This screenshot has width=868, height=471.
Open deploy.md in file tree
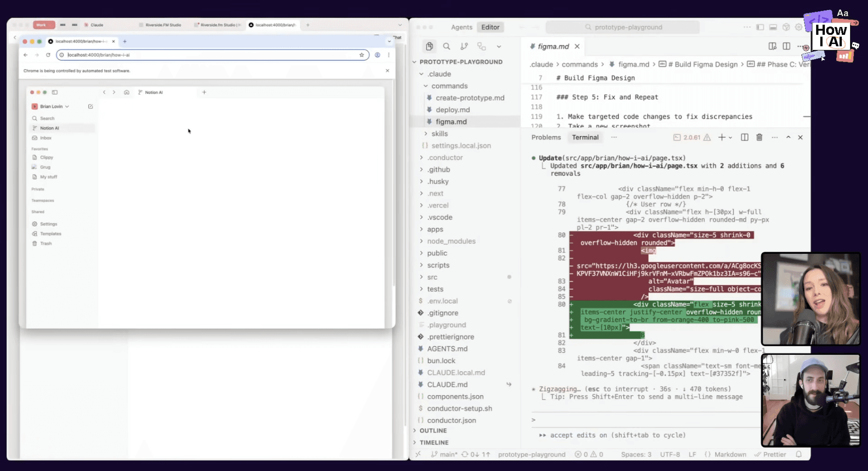[x=453, y=110]
